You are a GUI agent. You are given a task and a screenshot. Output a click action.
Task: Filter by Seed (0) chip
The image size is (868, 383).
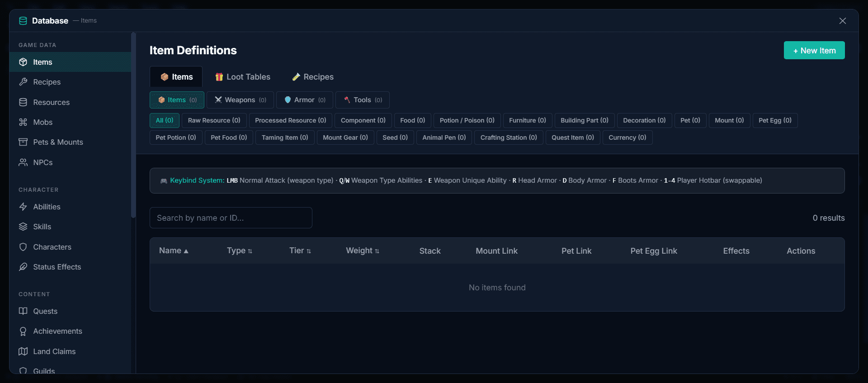tap(395, 137)
